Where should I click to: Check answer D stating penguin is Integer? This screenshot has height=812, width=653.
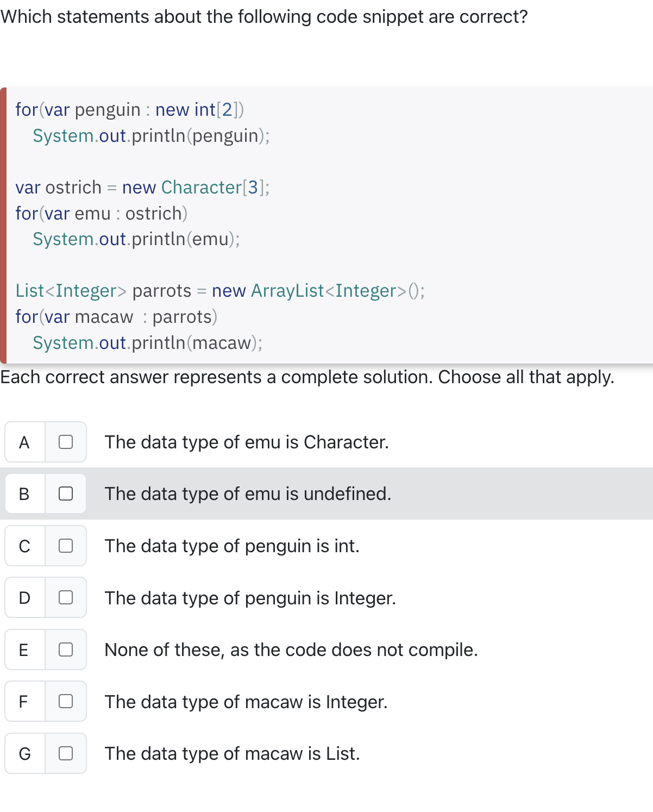coord(65,598)
